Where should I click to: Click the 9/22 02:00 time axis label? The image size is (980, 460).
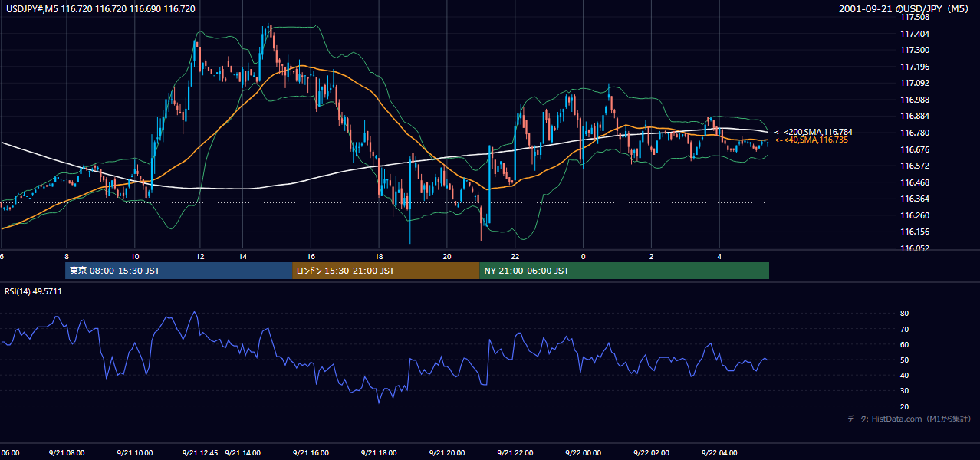[x=651, y=452]
